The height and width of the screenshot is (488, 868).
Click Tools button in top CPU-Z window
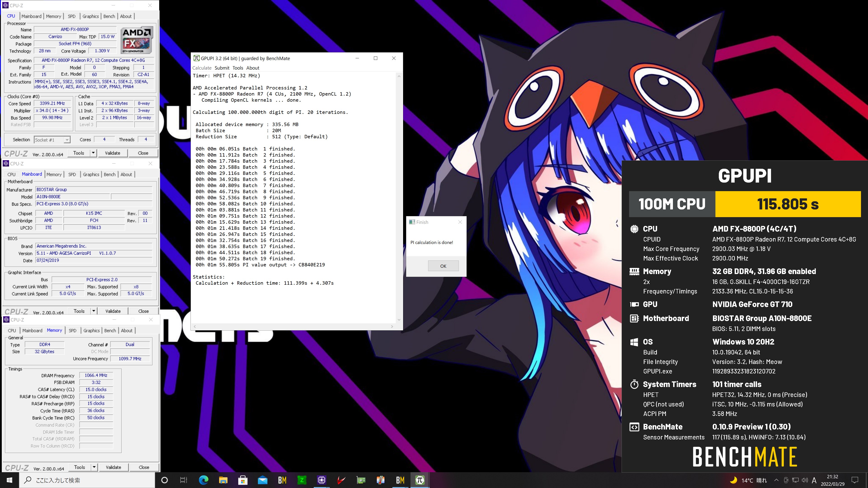(78, 153)
